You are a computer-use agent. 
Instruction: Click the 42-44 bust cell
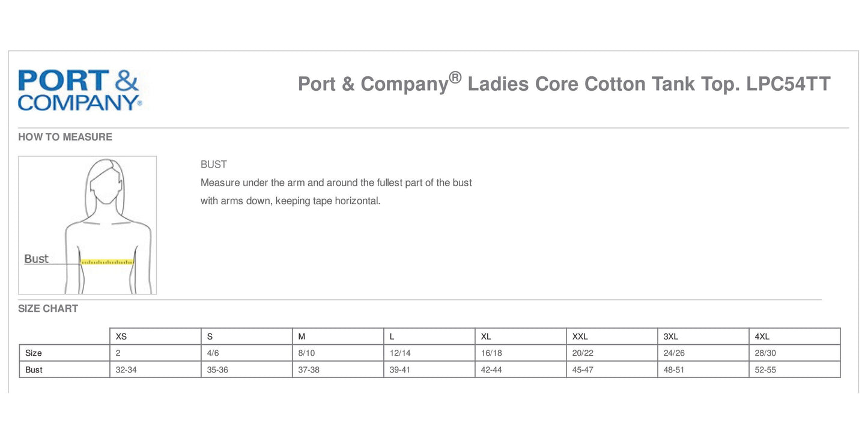click(x=491, y=370)
